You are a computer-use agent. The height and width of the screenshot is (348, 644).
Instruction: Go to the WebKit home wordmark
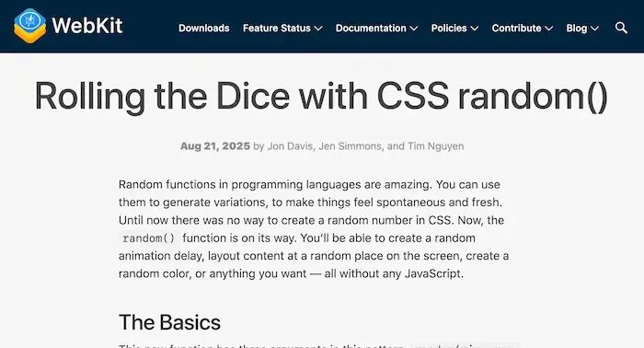click(x=87, y=26)
